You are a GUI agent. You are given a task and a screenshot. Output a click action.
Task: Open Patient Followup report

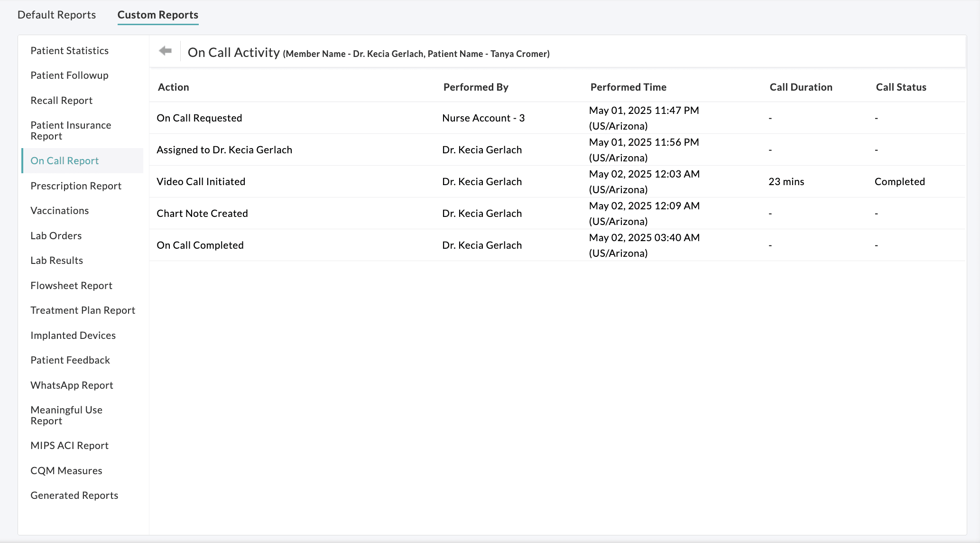tap(69, 75)
